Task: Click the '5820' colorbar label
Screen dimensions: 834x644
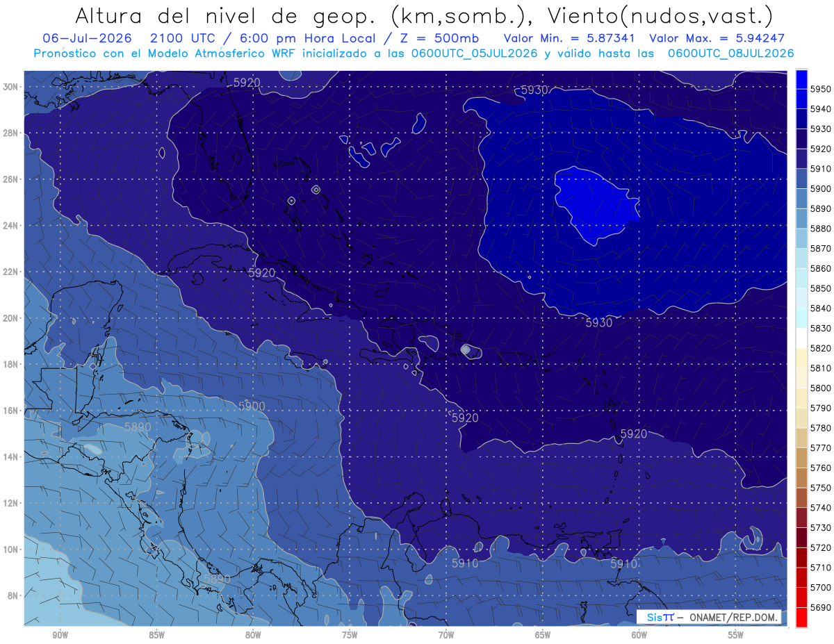Action: click(x=821, y=348)
